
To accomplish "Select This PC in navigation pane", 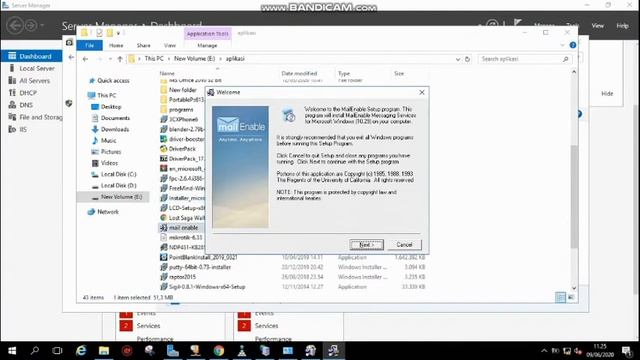I will tap(107, 96).
